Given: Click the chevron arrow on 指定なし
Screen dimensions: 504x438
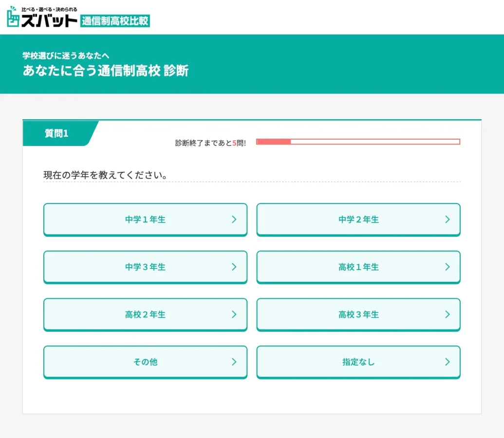Looking at the screenshot, I should coord(448,362).
